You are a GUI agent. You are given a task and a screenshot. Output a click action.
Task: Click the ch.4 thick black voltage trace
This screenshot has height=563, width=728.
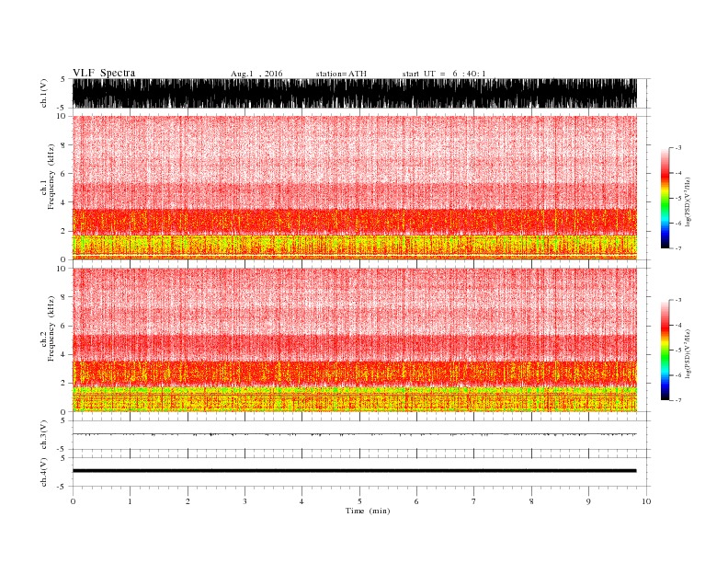coord(355,471)
